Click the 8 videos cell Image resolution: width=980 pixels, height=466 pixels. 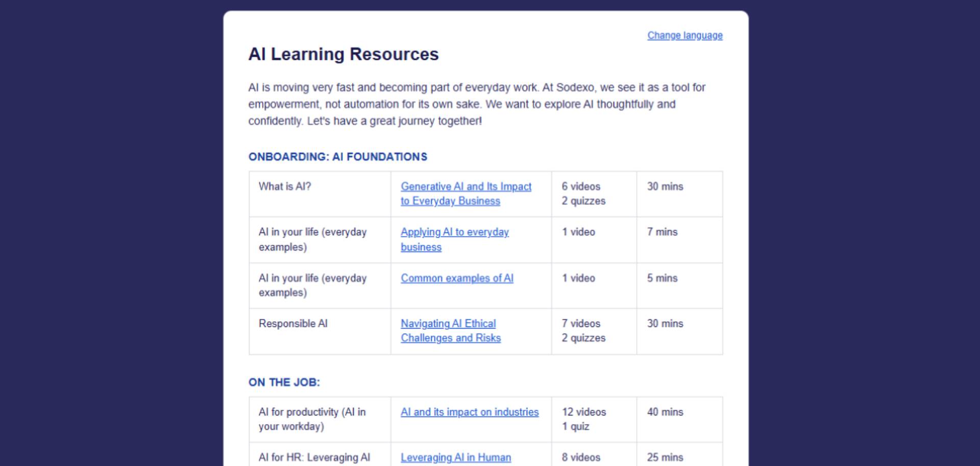click(x=594, y=455)
